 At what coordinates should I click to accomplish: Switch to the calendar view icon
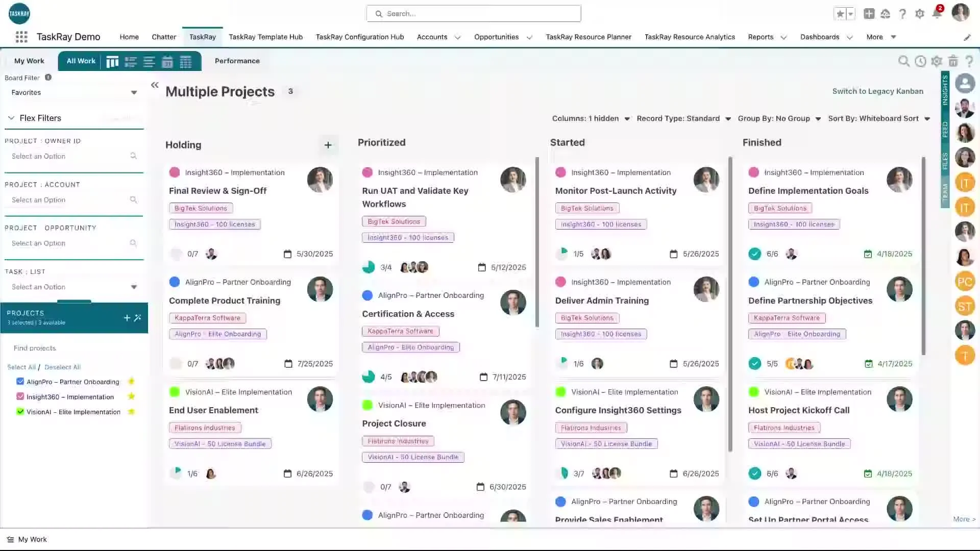pyautogui.click(x=167, y=62)
